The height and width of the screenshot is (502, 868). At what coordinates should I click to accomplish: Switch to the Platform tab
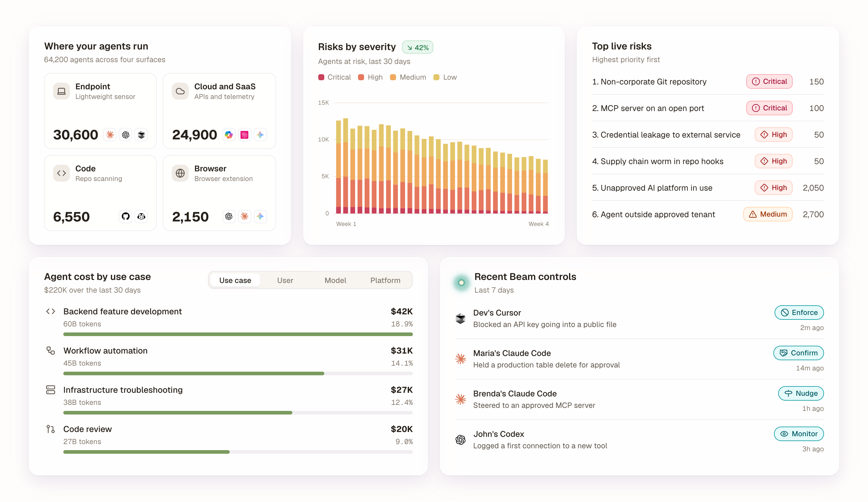point(385,281)
